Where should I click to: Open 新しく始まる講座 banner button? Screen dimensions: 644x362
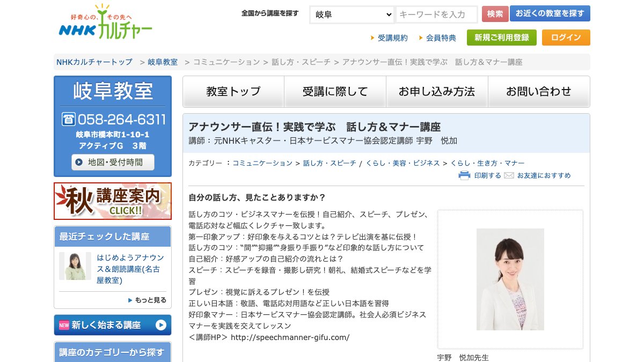tap(113, 325)
